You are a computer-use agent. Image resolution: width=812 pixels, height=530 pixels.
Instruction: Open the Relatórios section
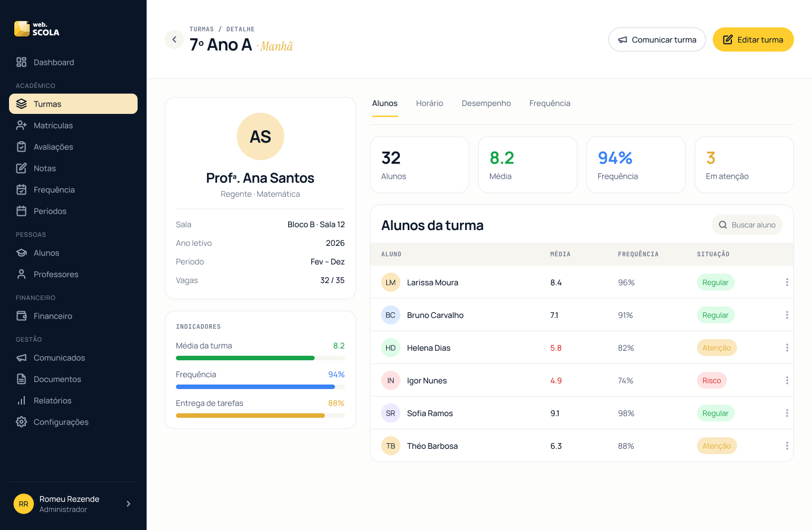point(73,400)
